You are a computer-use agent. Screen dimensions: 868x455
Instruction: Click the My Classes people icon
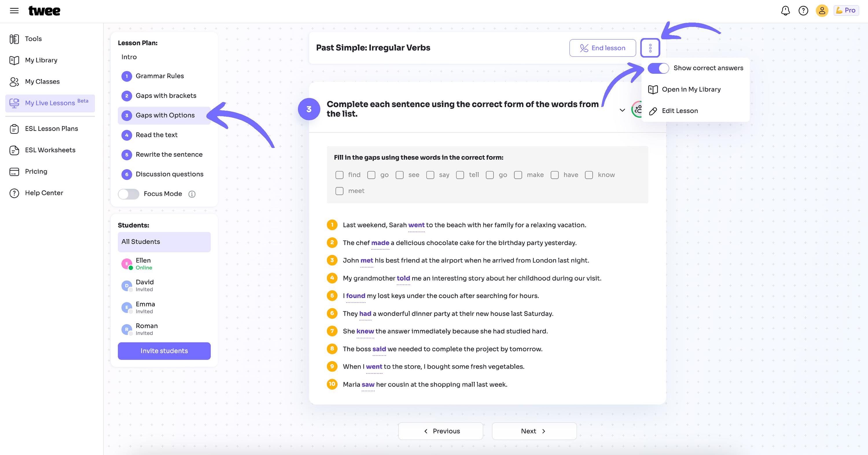pos(14,82)
